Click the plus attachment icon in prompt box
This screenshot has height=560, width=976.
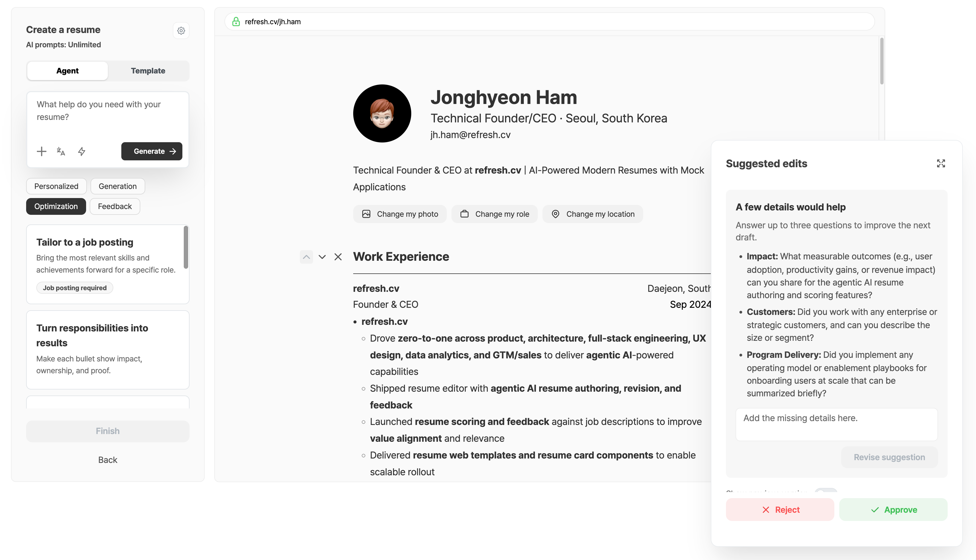click(x=42, y=151)
